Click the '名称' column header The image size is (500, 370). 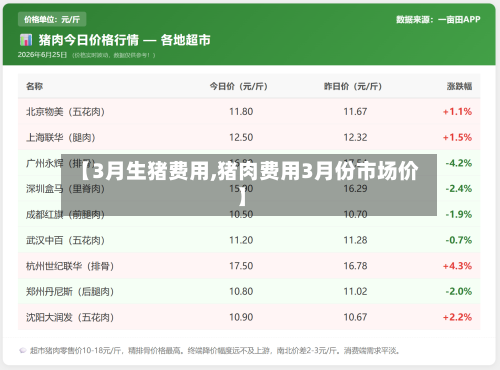click(x=34, y=86)
